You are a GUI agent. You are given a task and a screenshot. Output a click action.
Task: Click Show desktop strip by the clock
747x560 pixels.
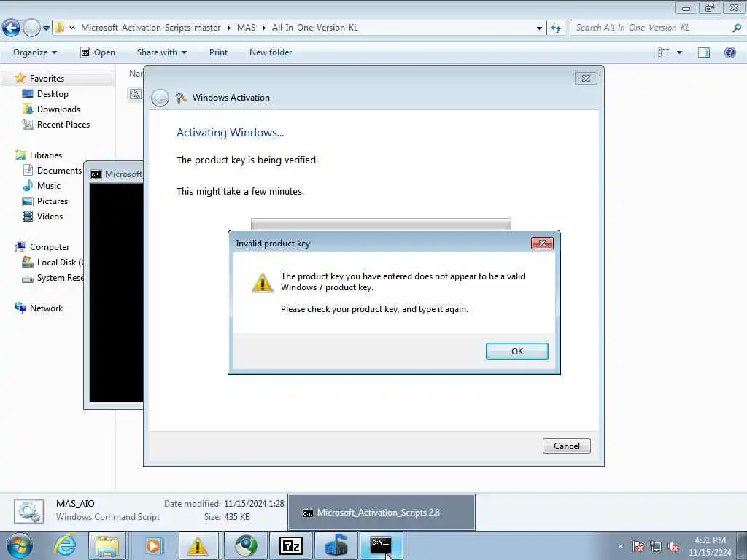(x=741, y=545)
